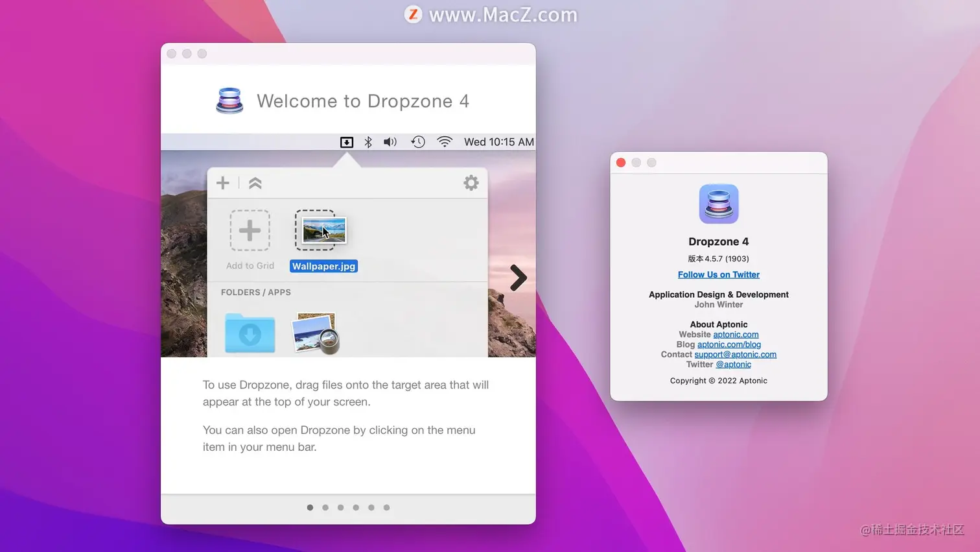980x552 pixels.
Task: Click the support@aptonic.com contact link
Action: 735,354
